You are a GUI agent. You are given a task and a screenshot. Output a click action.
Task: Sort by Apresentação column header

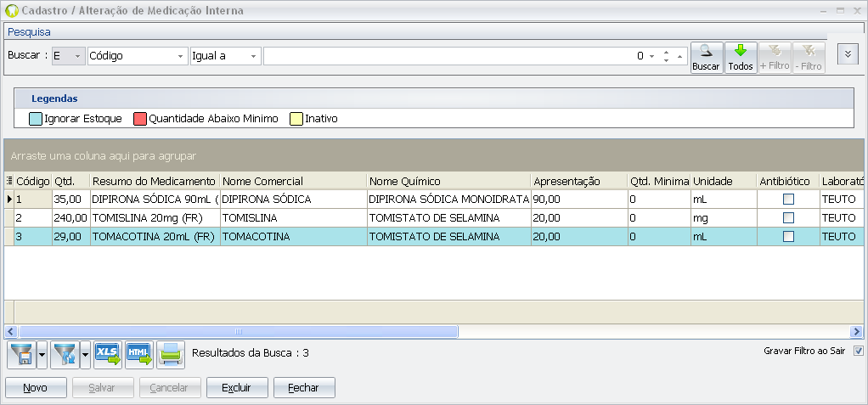click(579, 181)
